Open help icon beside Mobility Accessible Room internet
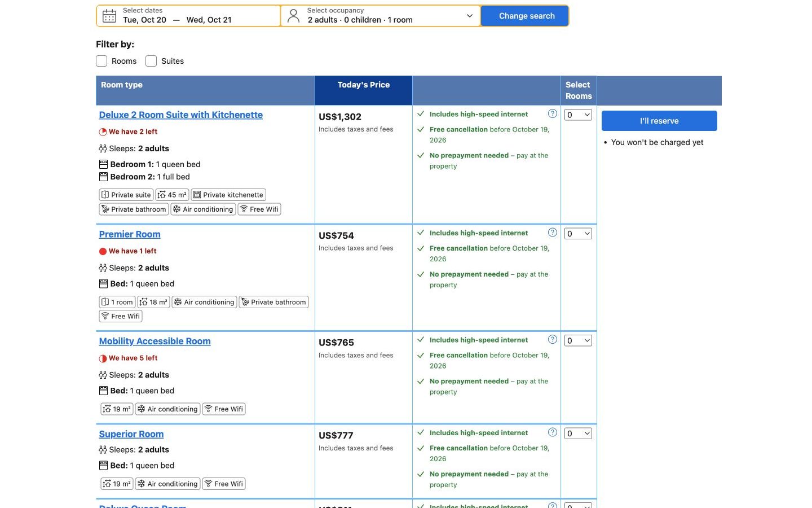Screen dimensions: 812x508 [x=553, y=339]
